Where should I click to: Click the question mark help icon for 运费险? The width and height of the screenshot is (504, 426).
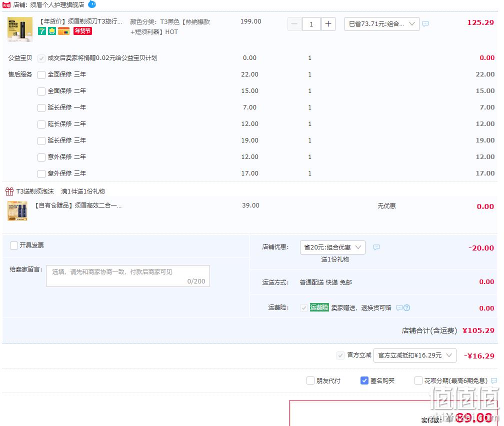[406, 307]
